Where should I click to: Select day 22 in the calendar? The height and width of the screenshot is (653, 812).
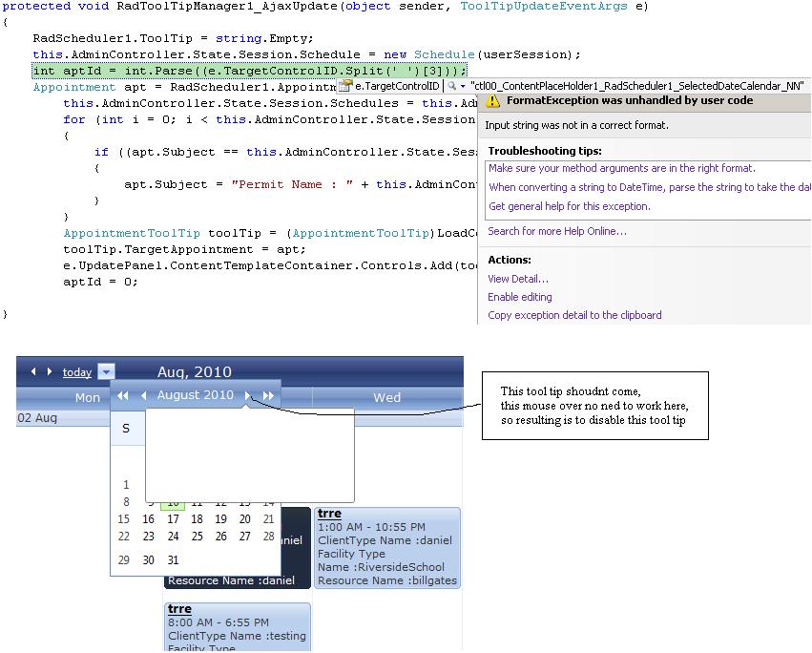click(124, 536)
